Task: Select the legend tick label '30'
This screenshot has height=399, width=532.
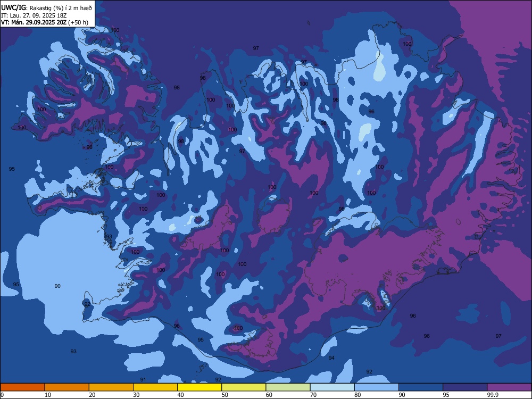Action: [x=136, y=395]
